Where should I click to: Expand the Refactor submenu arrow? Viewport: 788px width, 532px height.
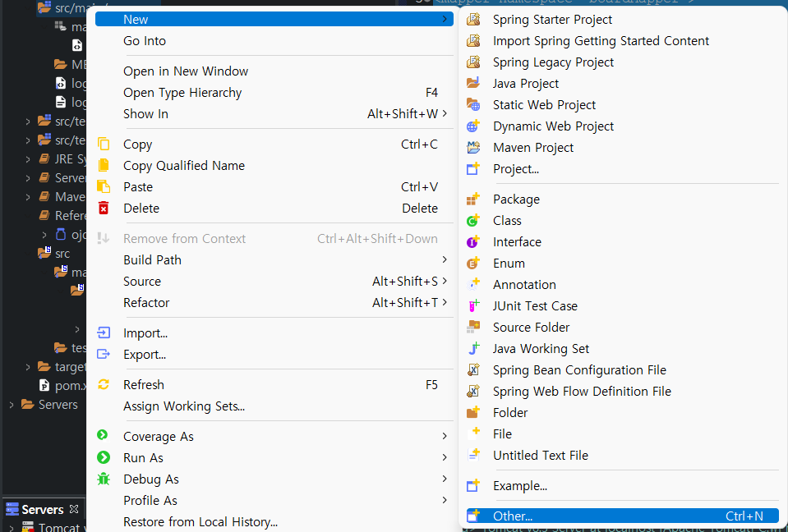pos(445,302)
